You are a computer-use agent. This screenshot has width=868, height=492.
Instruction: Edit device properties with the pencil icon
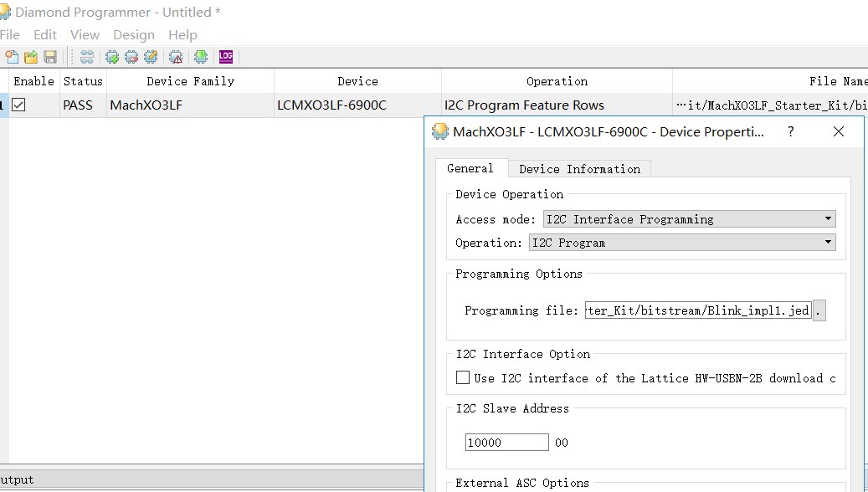[152, 56]
